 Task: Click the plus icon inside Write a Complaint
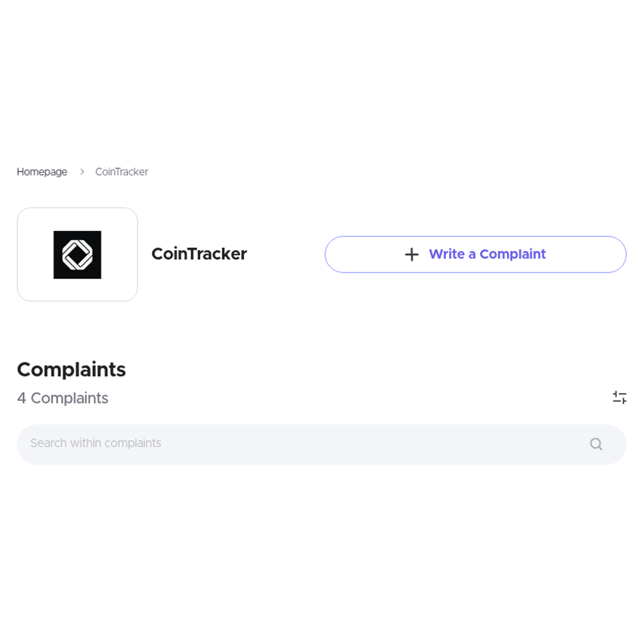[411, 254]
